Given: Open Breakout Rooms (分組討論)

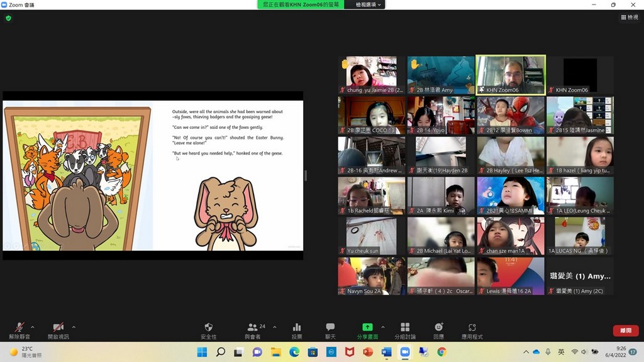Looking at the screenshot, I should coord(405,331).
